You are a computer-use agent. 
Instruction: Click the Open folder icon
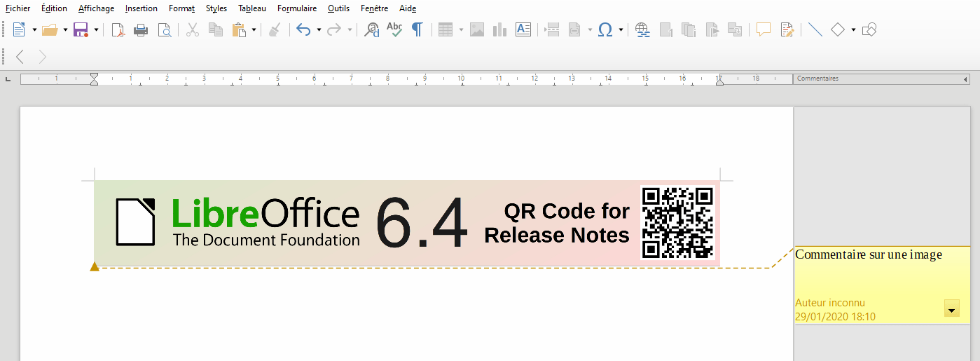[49, 29]
